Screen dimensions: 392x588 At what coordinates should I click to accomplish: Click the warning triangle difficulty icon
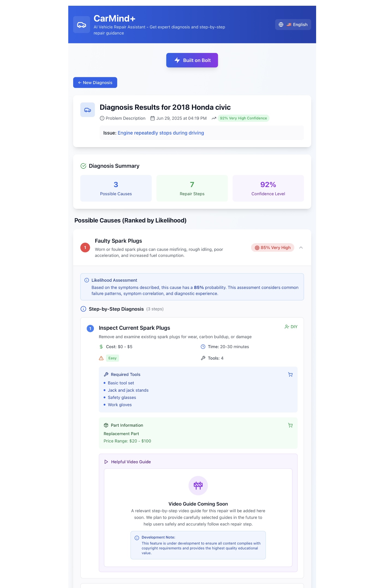101,358
